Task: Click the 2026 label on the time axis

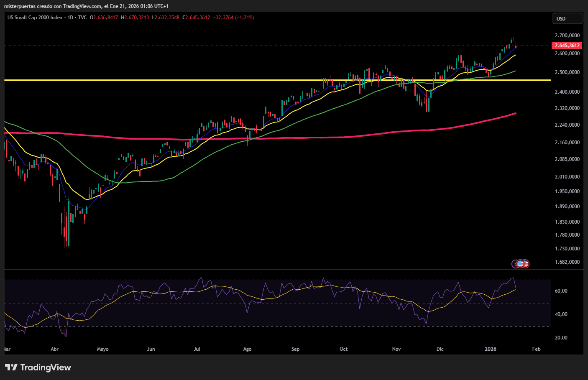Action: pos(491,349)
